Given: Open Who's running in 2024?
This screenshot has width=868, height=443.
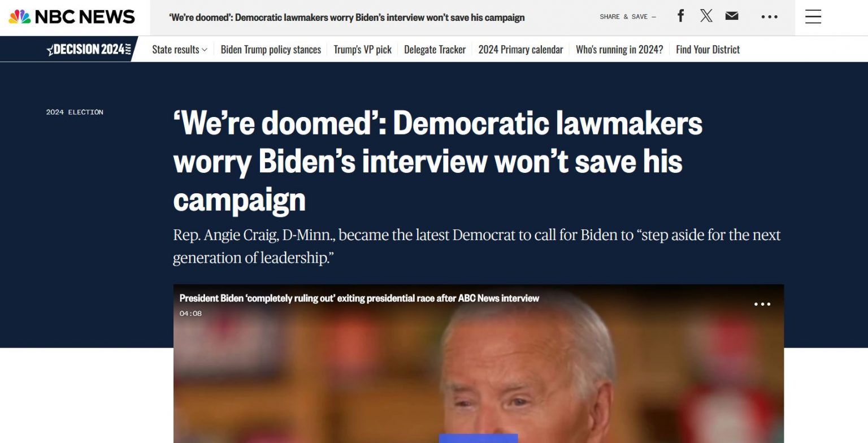Looking at the screenshot, I should (619, 50).
